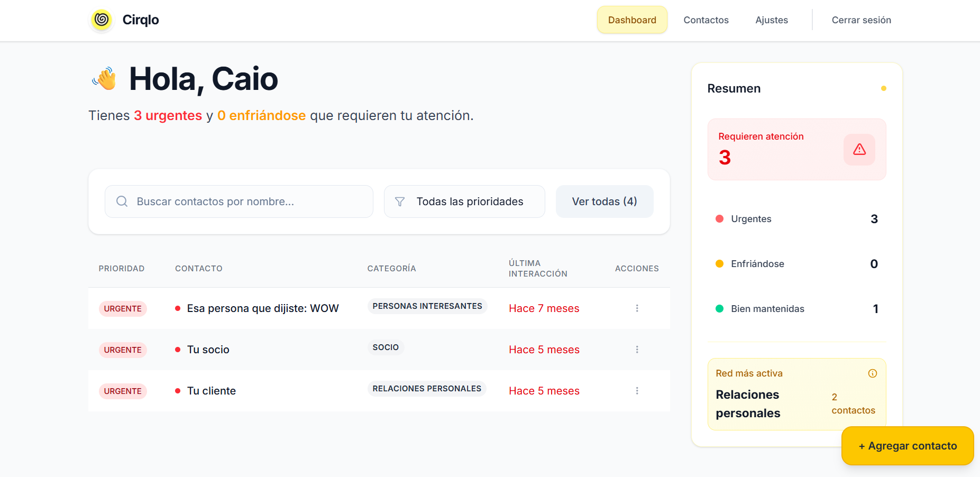The width and height of the screenshot is (980, 477).
Task: Click the warning triangle in Requieren atención card
Action: coord(859,150)
